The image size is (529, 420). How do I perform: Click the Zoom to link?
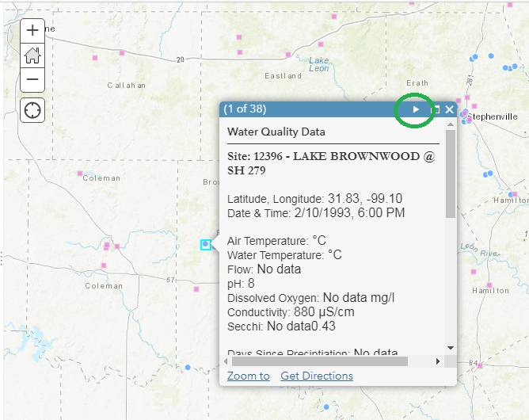point(249,376)
